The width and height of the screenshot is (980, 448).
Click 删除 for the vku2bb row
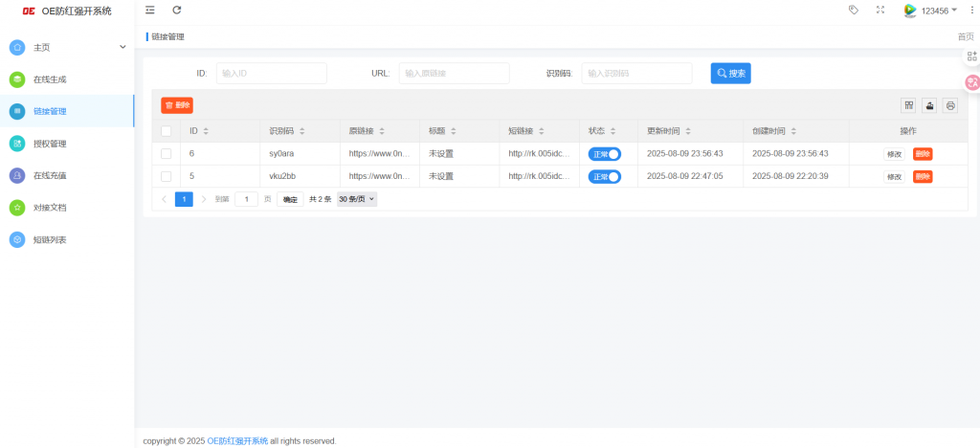tap(923, 177)
